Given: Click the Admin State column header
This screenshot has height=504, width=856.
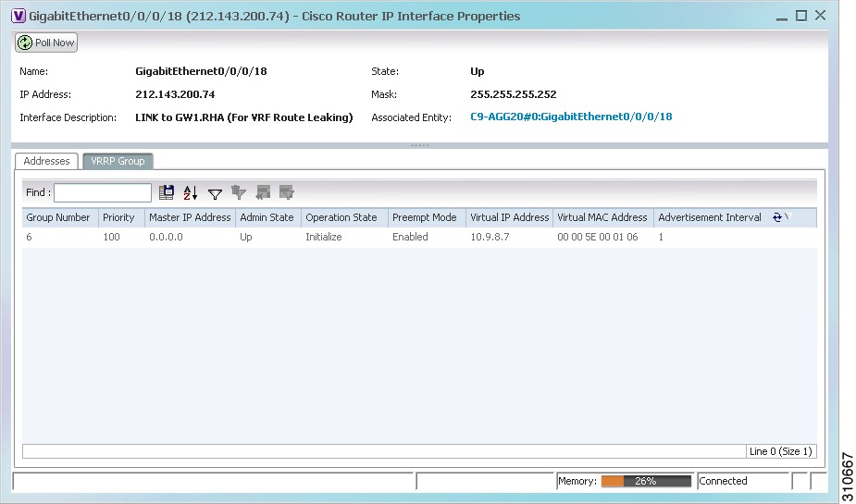Looking at the screenshot, I should tap(268, 217).
